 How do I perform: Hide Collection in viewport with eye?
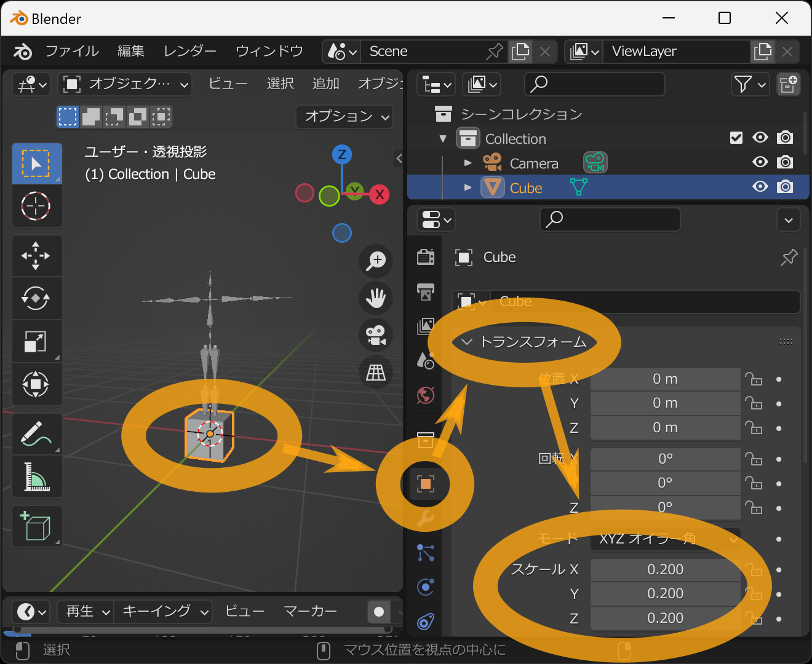coord(760,138)
